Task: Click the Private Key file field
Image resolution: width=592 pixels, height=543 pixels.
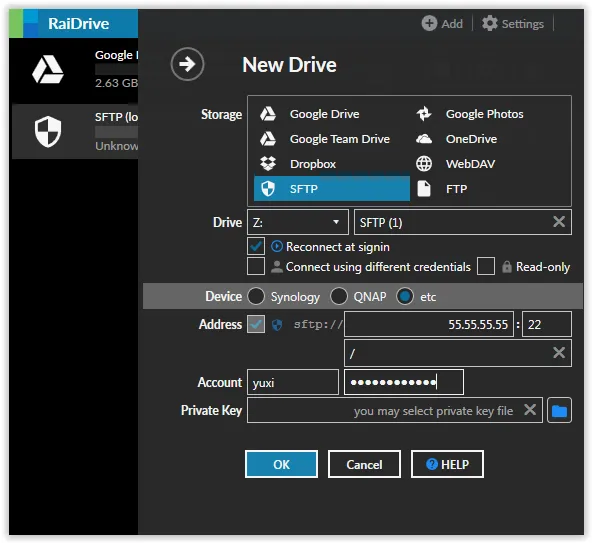Action: tap(395, 410)
